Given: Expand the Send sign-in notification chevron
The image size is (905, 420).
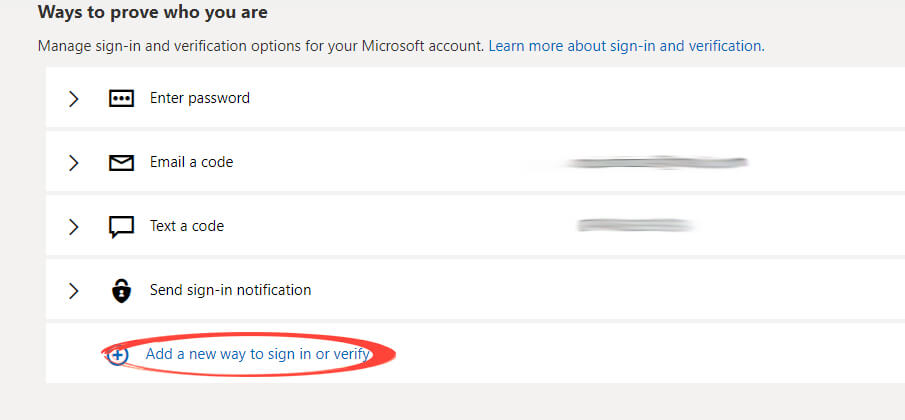Looking at the screenshot, I should [x=73, y=291].
